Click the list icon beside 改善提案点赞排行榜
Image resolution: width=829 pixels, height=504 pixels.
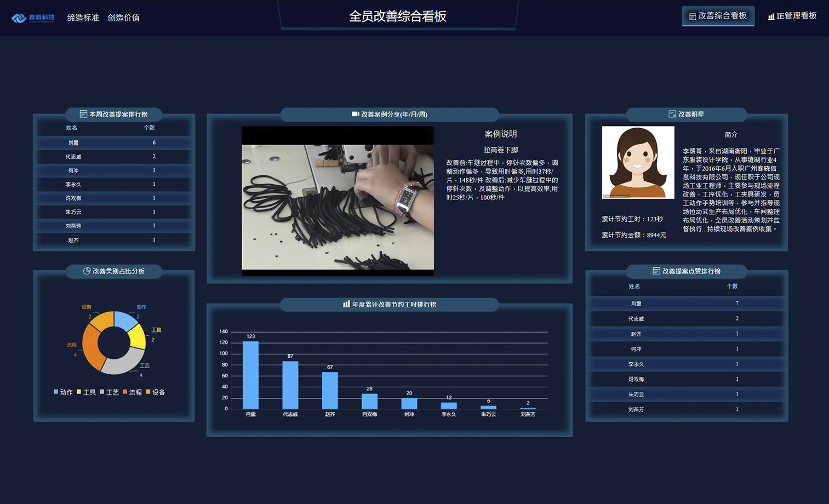click(x=656, y=271)
